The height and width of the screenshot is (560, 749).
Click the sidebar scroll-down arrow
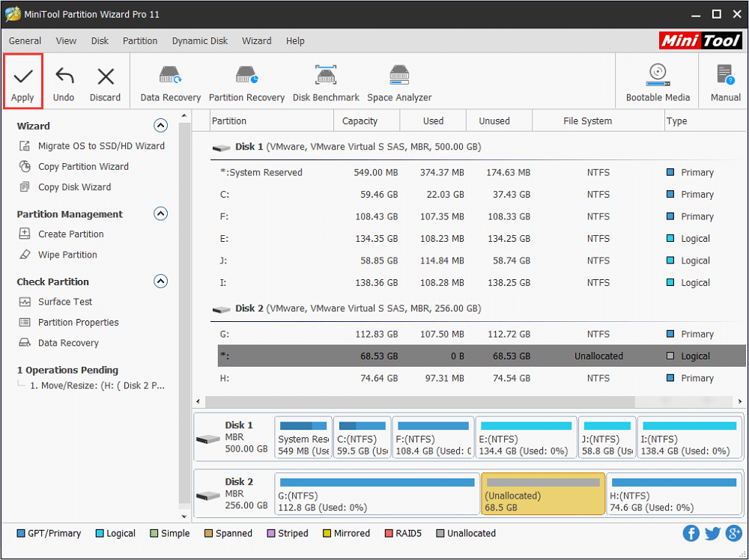(184, 516)
